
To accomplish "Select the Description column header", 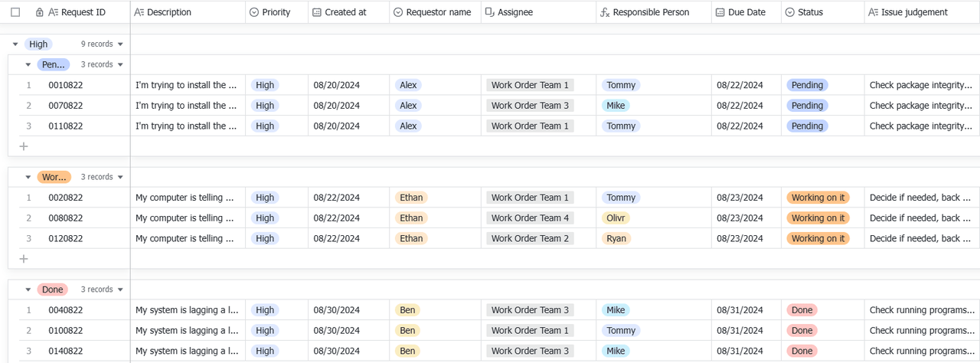I will pos(188,12).
